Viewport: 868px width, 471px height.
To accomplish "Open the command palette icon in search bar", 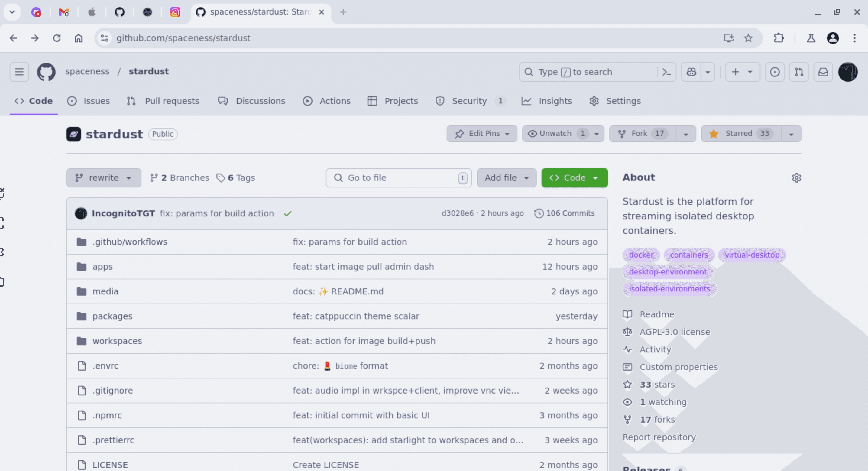I will (666, 72).
